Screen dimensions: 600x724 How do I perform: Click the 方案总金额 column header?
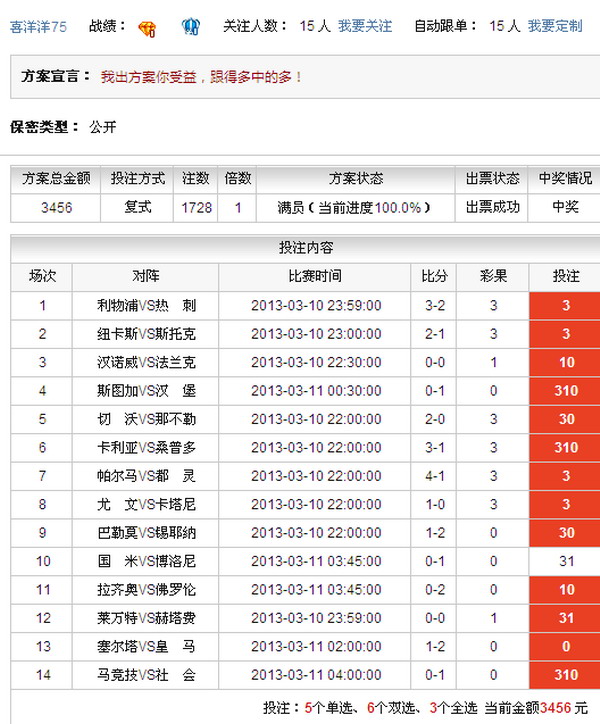click(56, 179)
